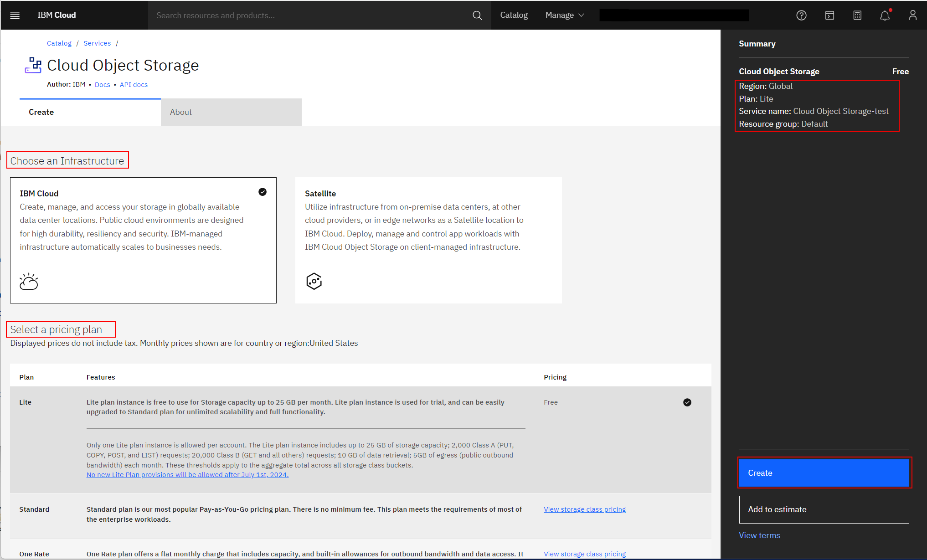Click the Create service button

[x=824, y=473]
